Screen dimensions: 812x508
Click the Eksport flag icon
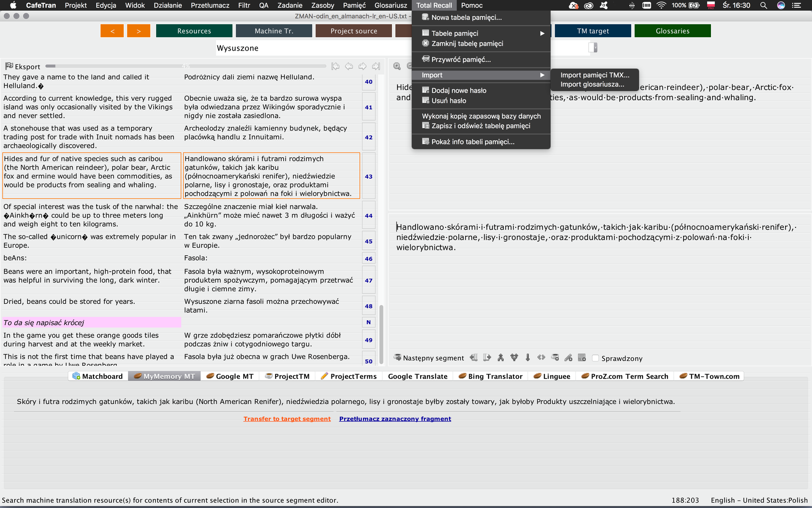[x=9, y=66]
